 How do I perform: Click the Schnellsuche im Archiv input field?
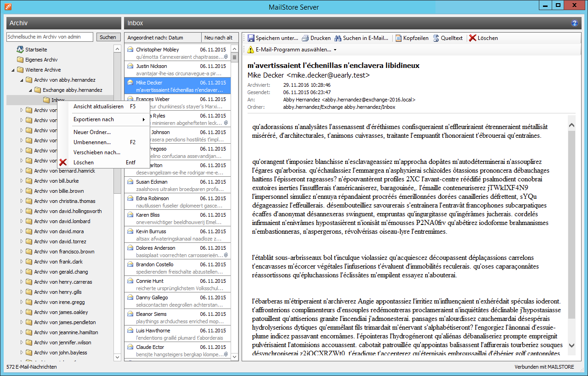pos(50,37)
